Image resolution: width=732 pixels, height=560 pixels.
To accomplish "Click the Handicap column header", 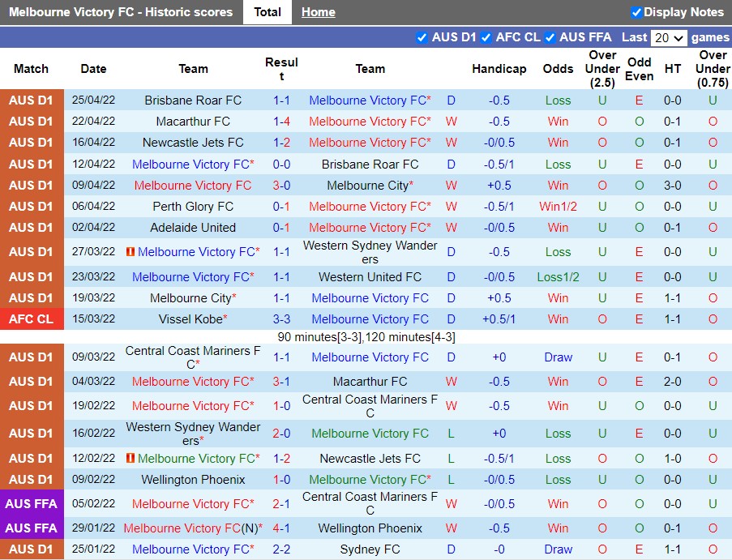I will point(499,69).
